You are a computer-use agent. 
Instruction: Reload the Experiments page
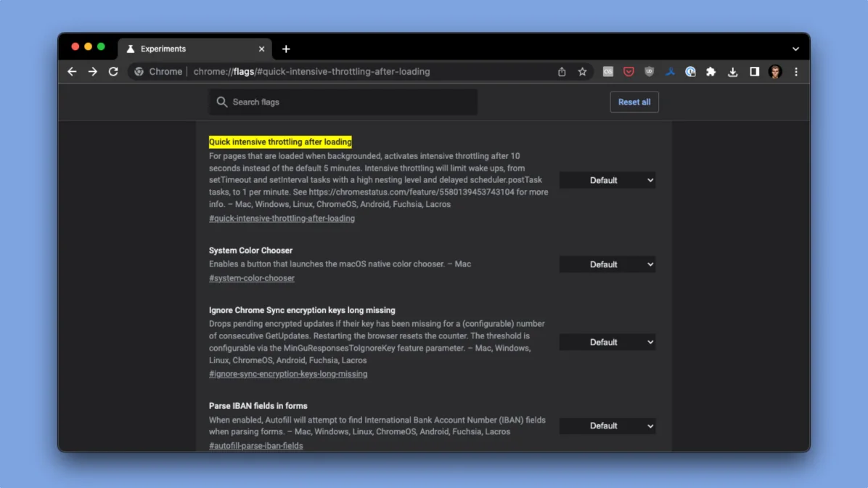(x=113, y=71)
